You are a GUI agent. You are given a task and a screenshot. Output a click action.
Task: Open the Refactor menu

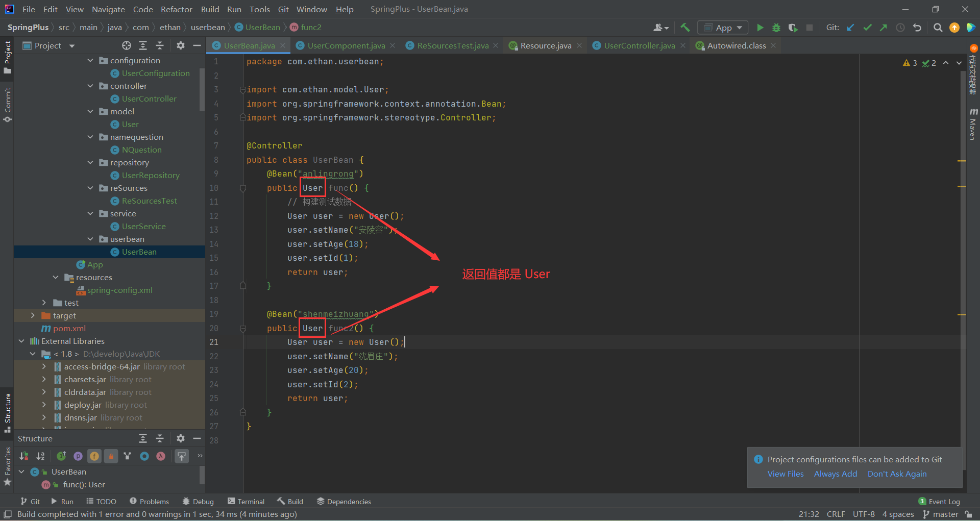click(x=176, y=9)
